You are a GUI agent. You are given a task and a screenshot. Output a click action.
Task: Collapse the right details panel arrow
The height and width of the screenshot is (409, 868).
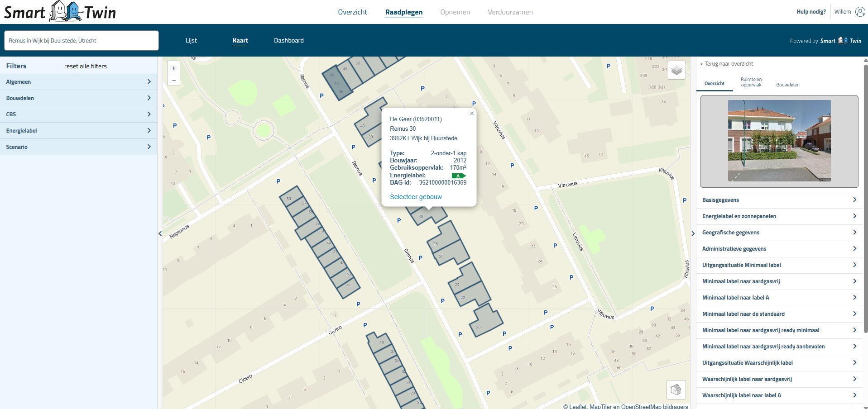point(693,233)
